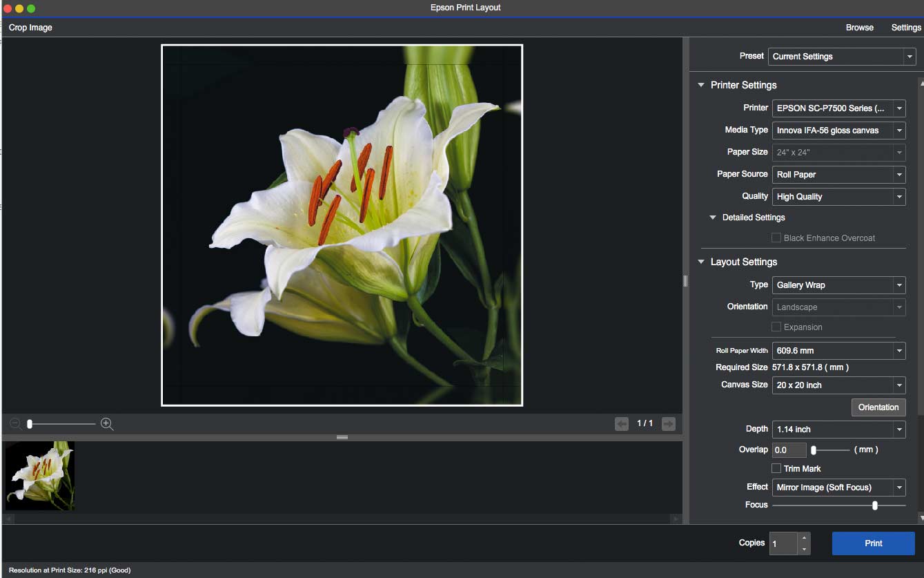Open the Effect dropdown
Image resolution: width=924 pixels, height=578 pixels.
[x=838, y=487]
